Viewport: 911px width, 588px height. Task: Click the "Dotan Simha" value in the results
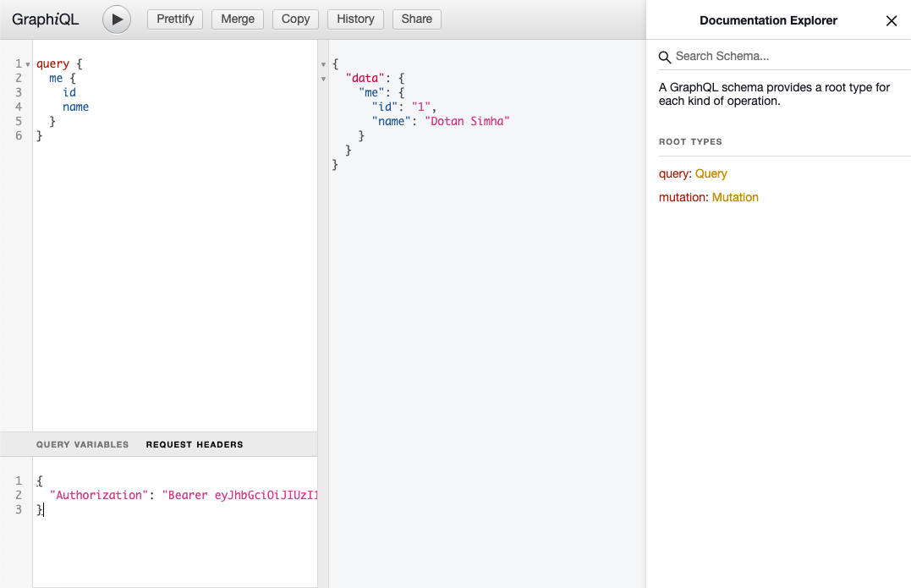[467, 122]
